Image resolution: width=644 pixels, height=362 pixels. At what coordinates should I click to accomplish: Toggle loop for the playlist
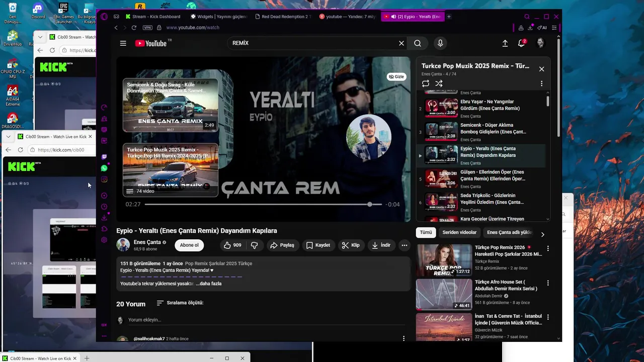tap(426, 83)
